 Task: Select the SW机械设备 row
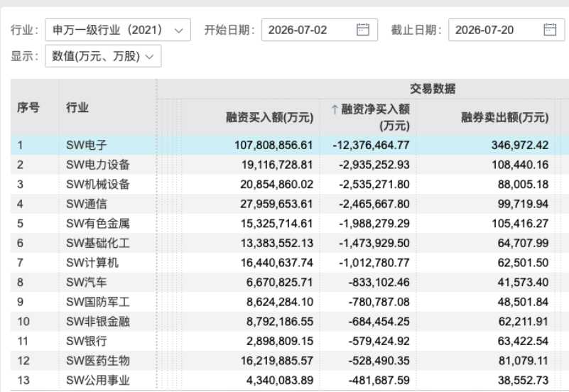[x=290, y=184]
